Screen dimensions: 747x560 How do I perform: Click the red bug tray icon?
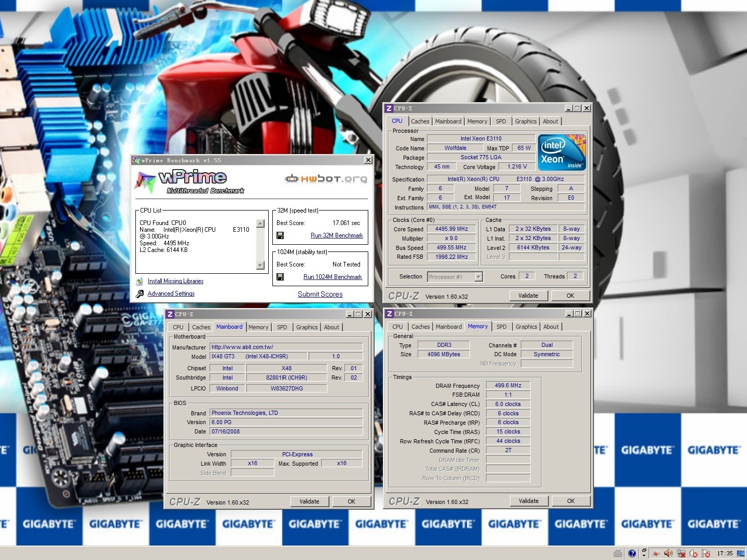point(656,553)
